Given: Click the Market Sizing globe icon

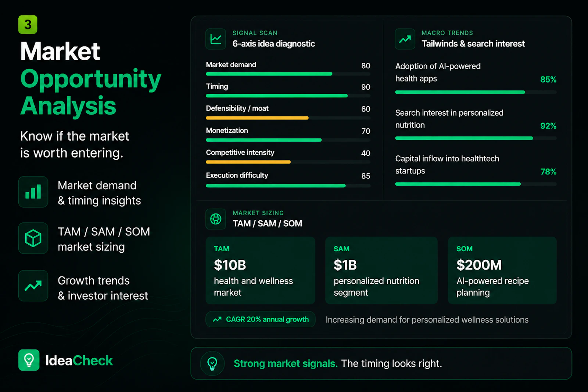Looking at the screenshot, I should pos(216,219).
